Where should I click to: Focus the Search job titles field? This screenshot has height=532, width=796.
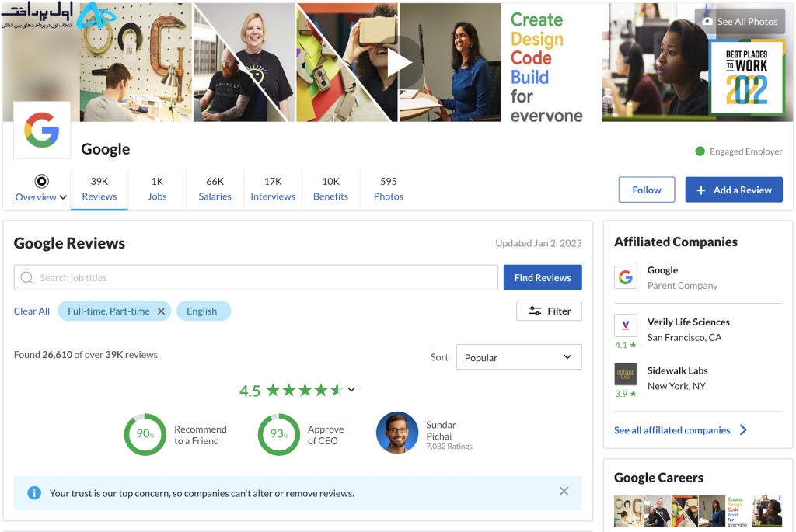(x=256, y=277)
